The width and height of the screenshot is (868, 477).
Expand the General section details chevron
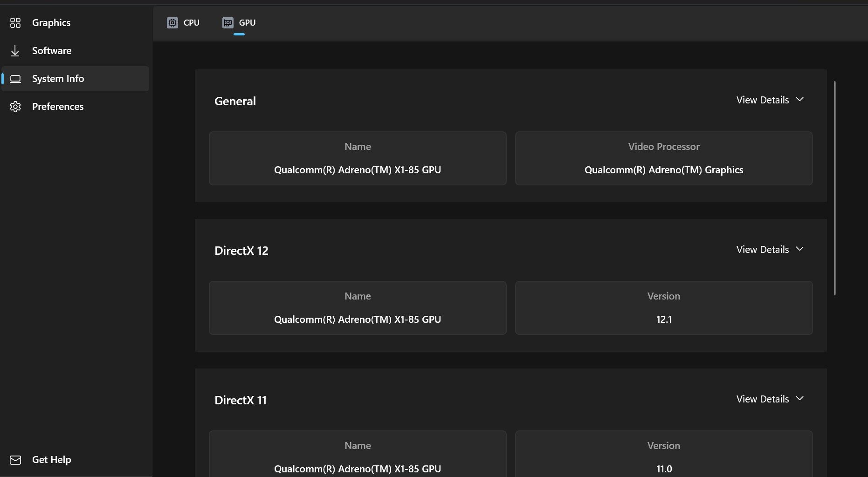click(800, 99)
